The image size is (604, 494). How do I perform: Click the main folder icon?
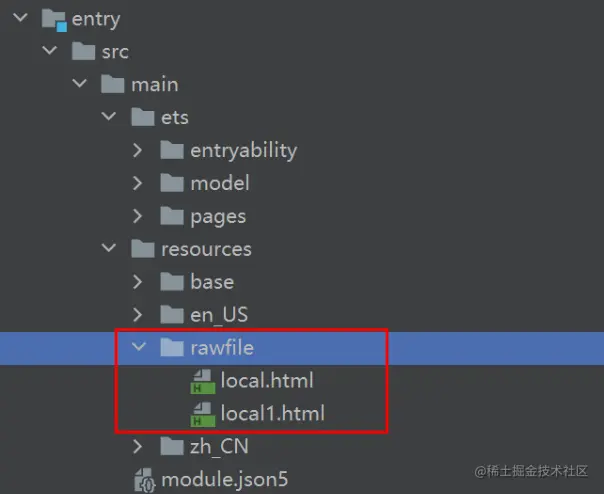pyautogui.click(x=112, y=84)
